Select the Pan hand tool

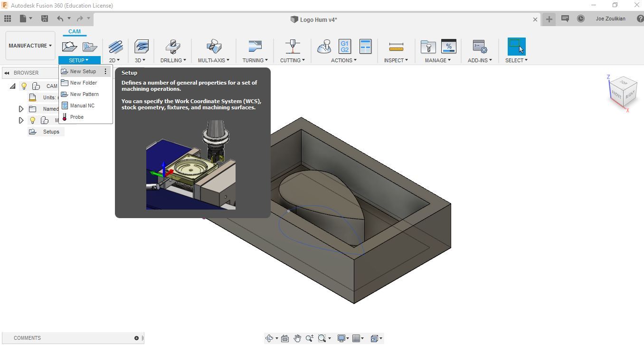[297, 338]
